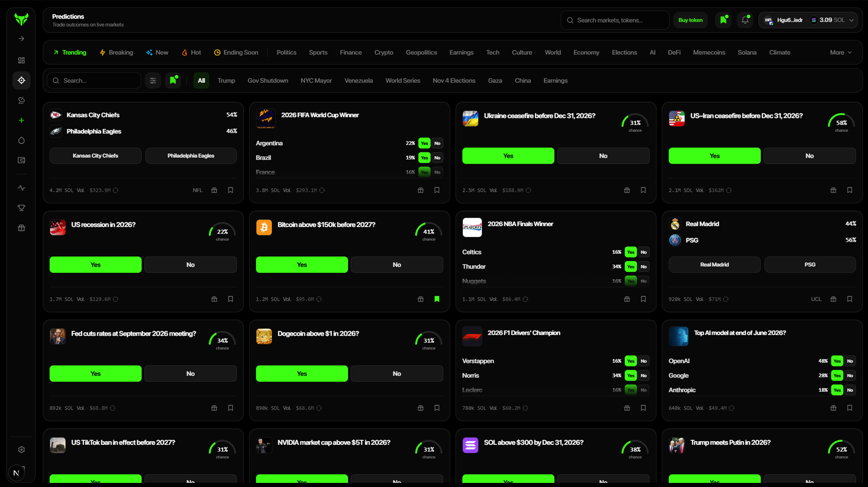Remove bookmark from Bitcoin above $150k market
The width and height of the screenshot is (868, 487).
[437, 299]
